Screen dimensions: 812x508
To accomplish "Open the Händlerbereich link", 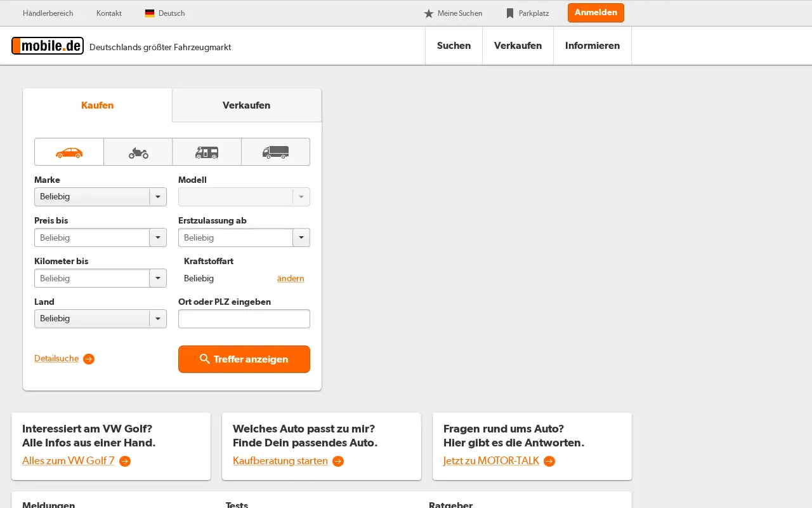I will (x=48, y=13).
